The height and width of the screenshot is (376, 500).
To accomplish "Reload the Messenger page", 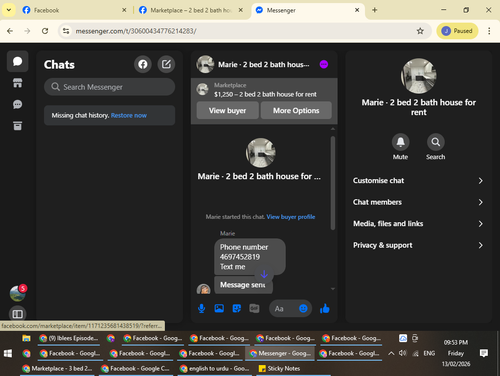I will (x=45, y=31).
